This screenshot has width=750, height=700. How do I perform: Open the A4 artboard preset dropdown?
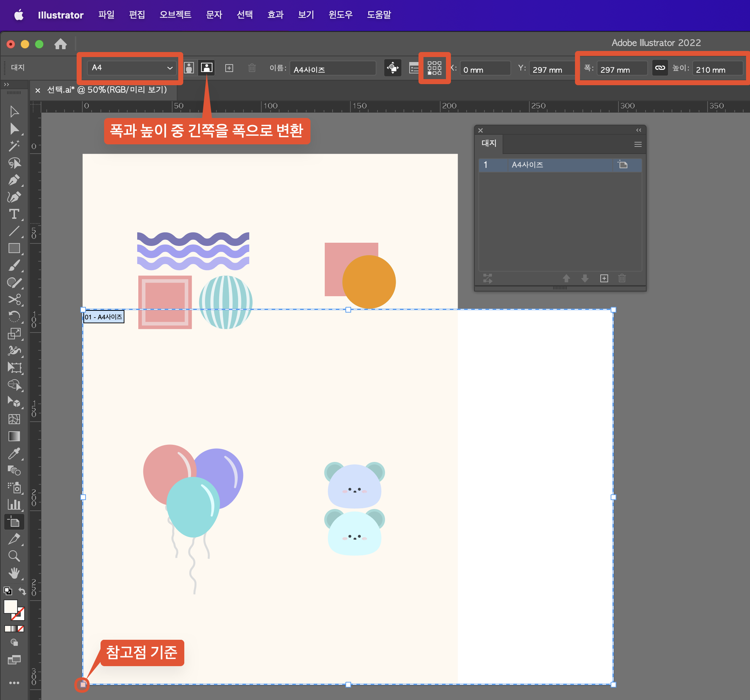click(x=131, y=68)
